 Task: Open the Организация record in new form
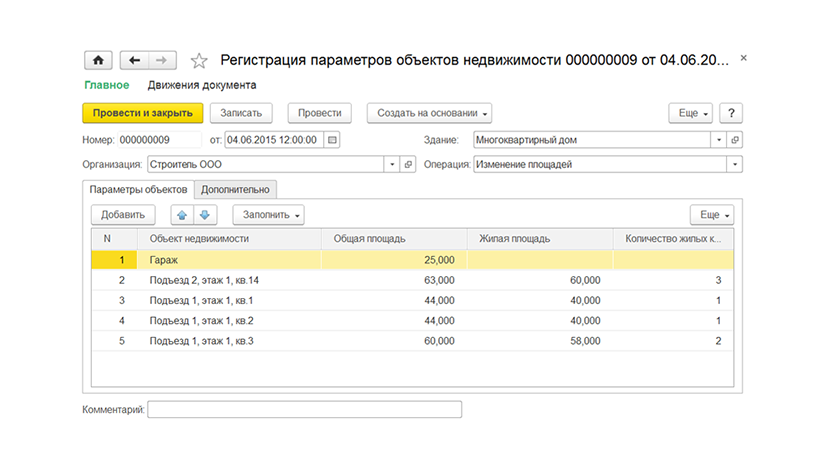(408, 164)
